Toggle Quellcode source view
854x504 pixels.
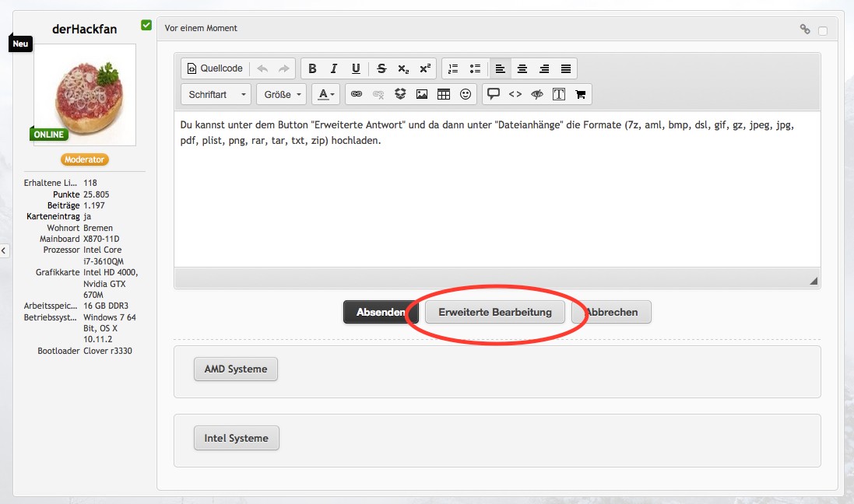[215, 68]
